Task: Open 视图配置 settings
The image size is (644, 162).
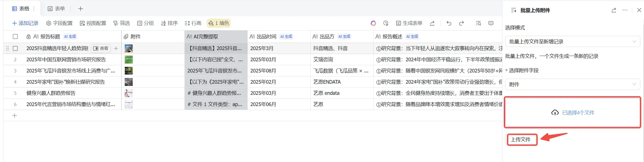Action: [93, 23]
